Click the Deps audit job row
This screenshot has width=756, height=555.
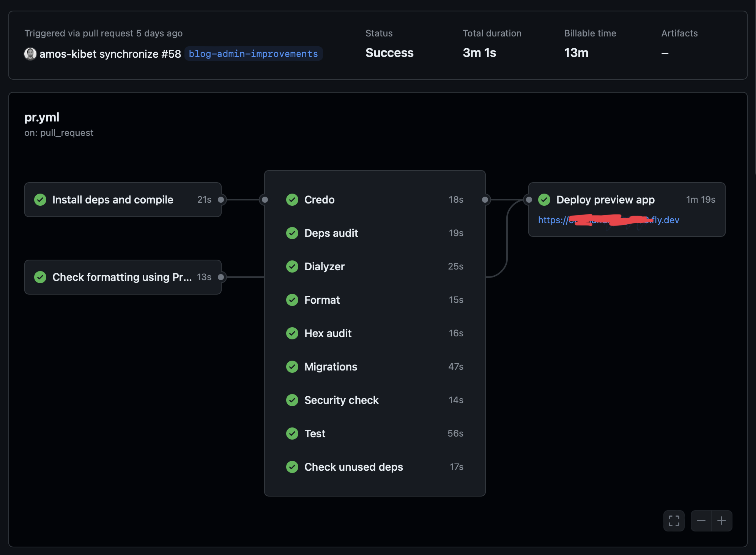[x=331, y=233]
